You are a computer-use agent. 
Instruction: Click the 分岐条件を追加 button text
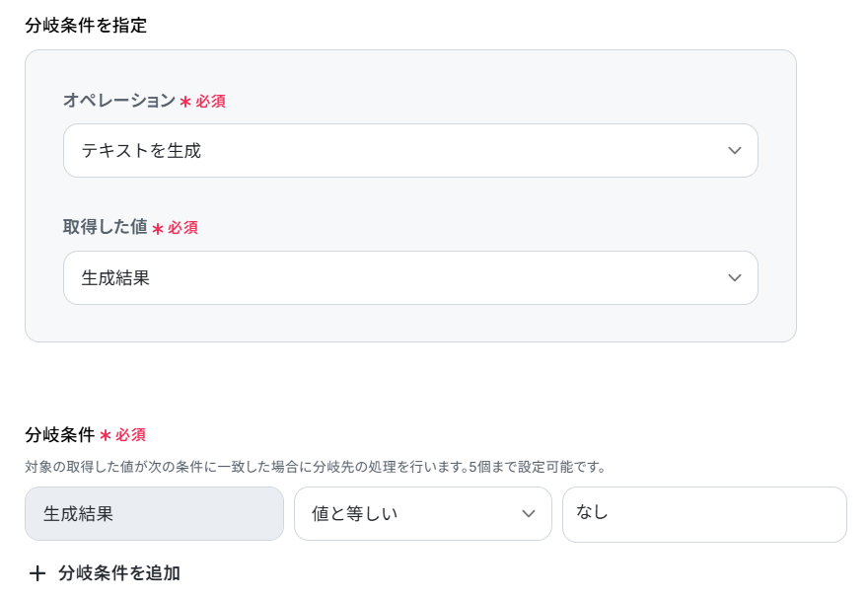(x=118, y=573)
